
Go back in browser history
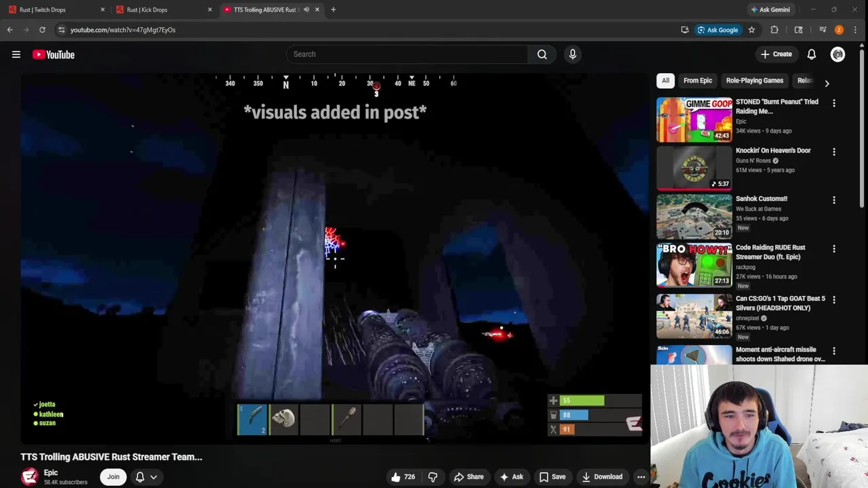10,30
